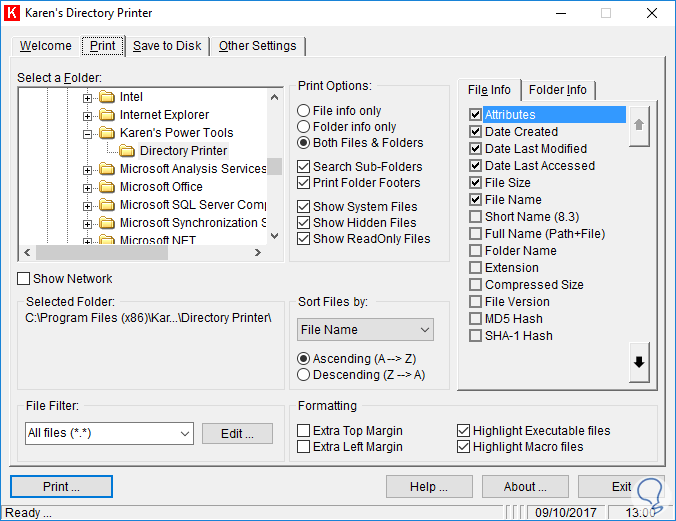The width and height of the screenshot is (676, 521).
Task: Expand the Microsoft Office node
Action: pos(88,188)
